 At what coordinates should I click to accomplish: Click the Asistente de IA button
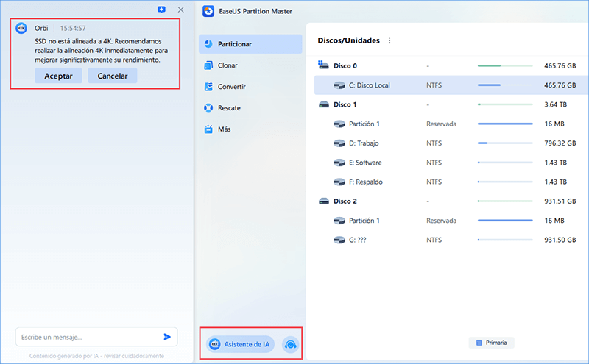[240, 344]
